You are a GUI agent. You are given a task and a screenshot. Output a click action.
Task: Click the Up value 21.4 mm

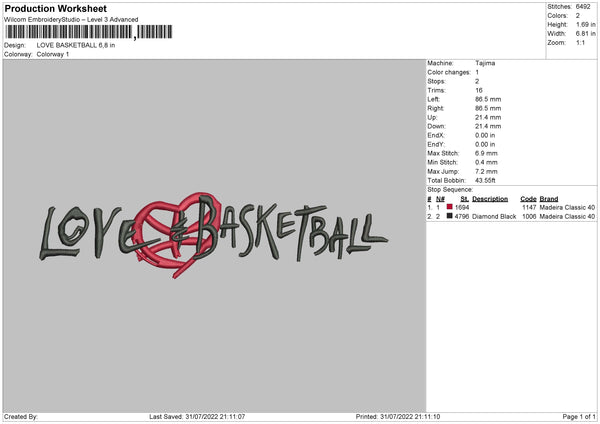click(488, 117)
